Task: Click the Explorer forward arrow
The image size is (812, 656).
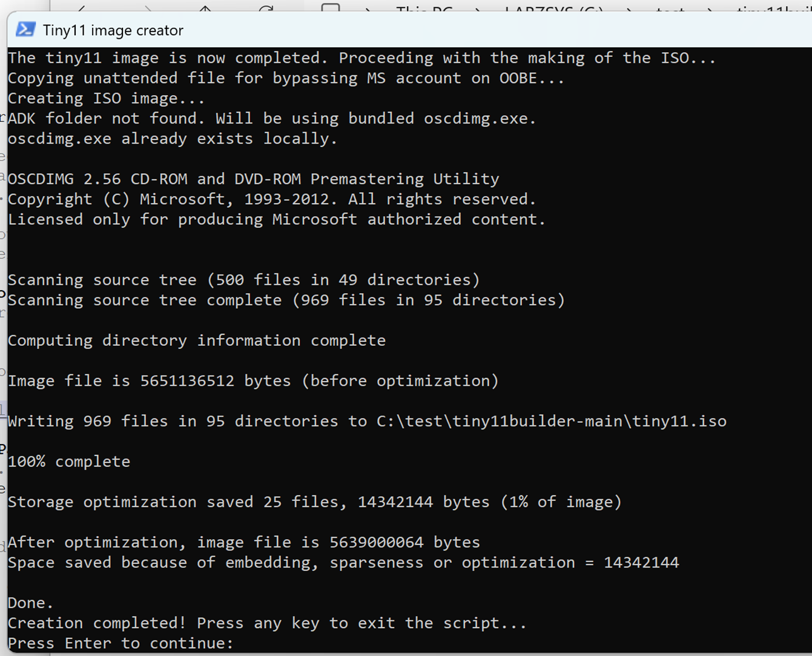Action: 147,7
